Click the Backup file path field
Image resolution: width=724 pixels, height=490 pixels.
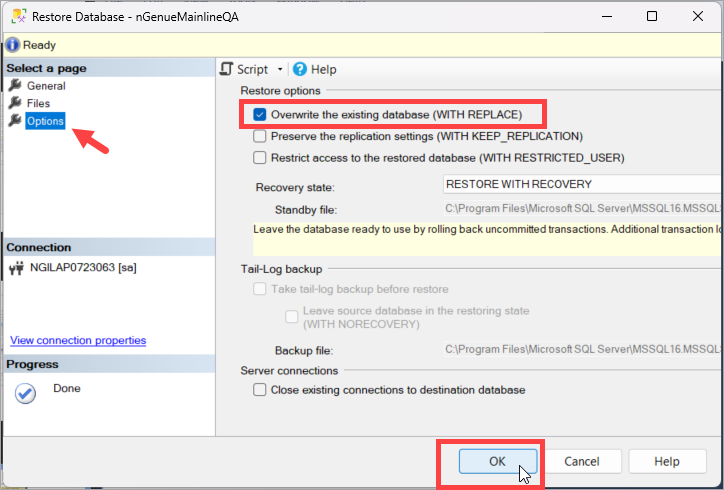point(581,350)
